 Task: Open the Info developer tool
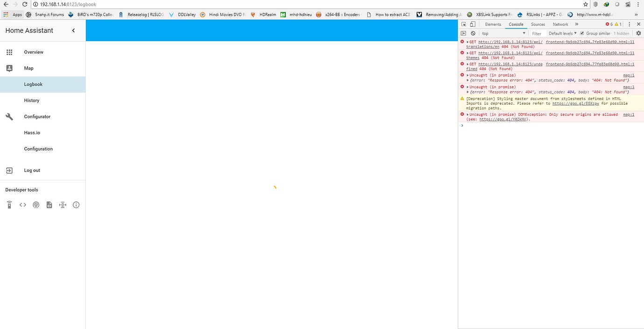76,205
